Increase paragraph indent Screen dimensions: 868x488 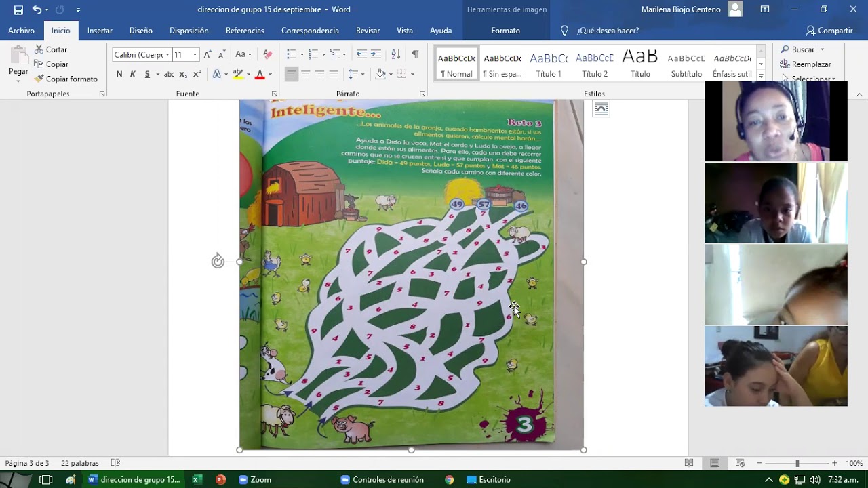[376, 54]
